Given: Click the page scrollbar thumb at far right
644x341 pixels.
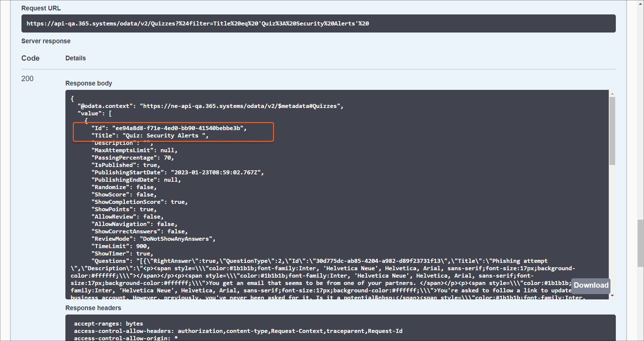Looking at the screenshot, I should pos(640,243).
